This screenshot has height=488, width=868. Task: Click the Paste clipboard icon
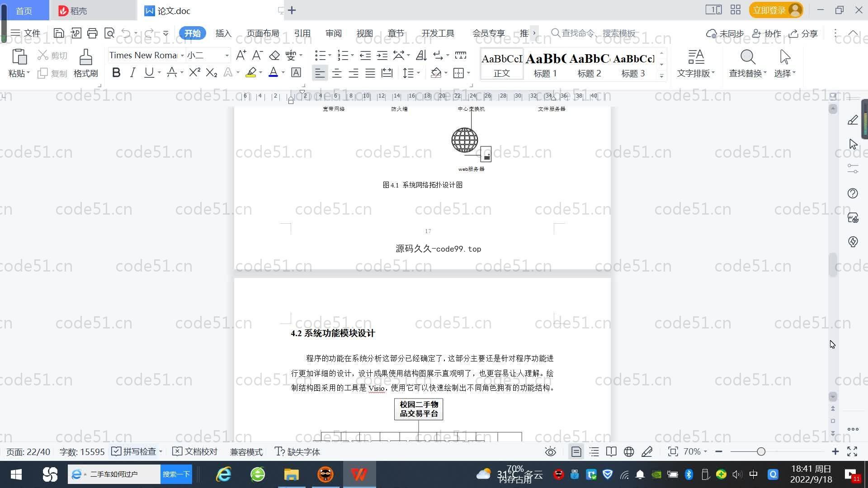coord(19,57)
